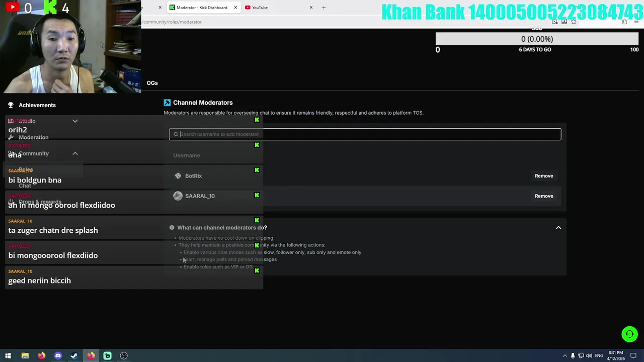
Task: Open Achievements in the sidebar
Action: tap(37, 105)
